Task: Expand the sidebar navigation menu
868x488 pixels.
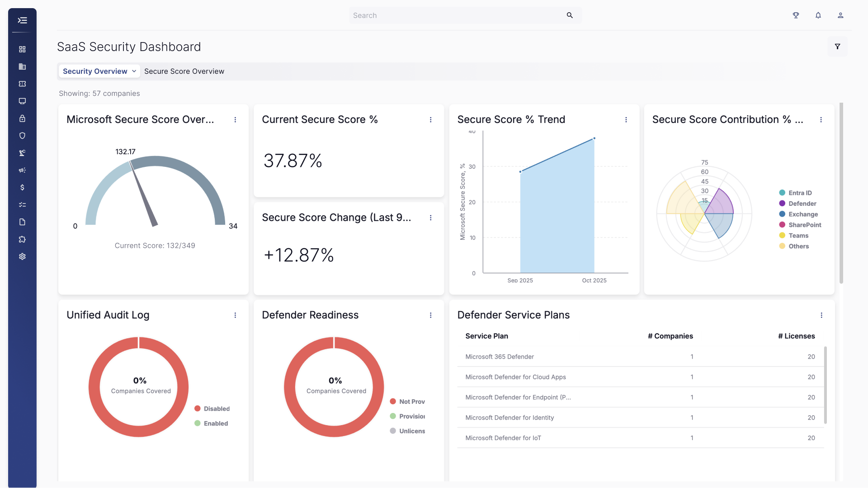Action: coord(22,20)
